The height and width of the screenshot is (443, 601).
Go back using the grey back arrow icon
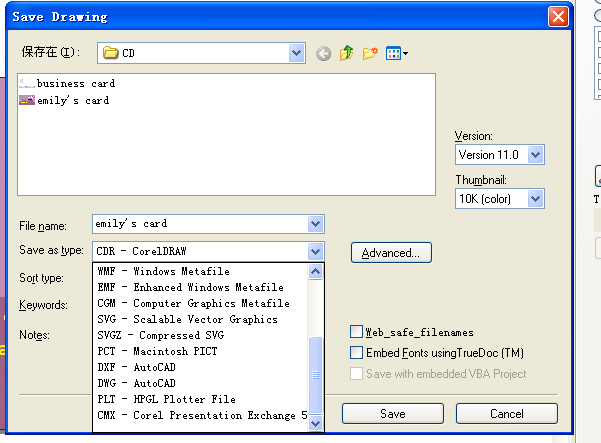pos(323,54)
